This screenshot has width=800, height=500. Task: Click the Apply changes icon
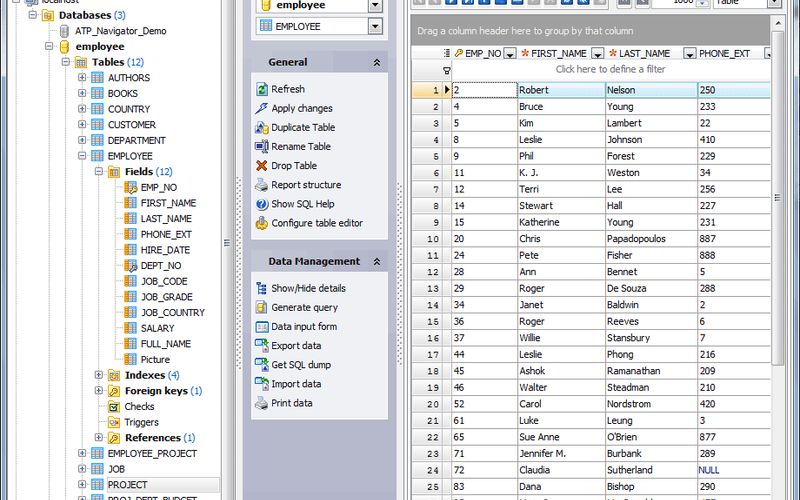[262, 108]
